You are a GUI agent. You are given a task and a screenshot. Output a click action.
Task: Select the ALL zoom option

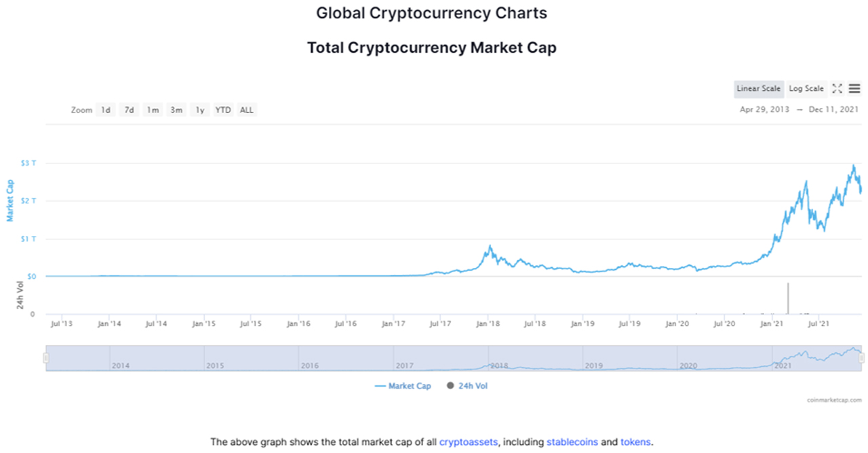click(247, 110)
